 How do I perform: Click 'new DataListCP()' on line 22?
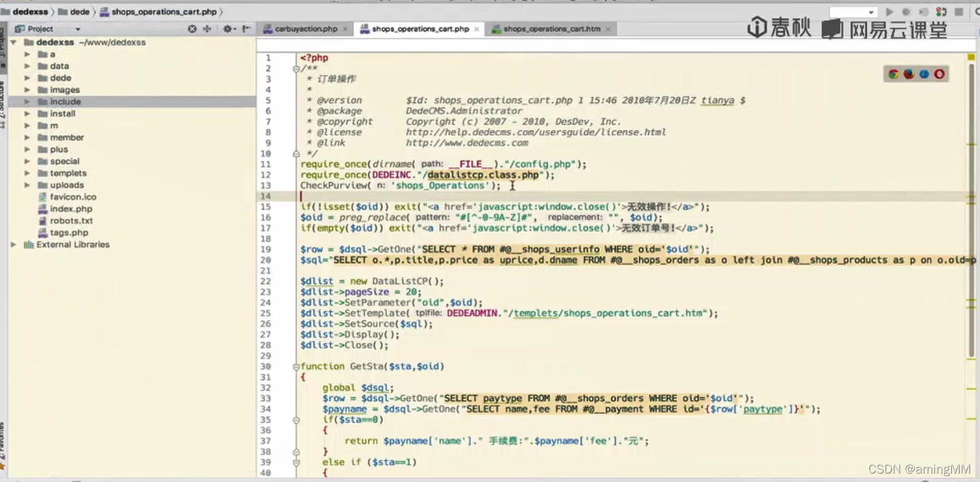(397, 281)
